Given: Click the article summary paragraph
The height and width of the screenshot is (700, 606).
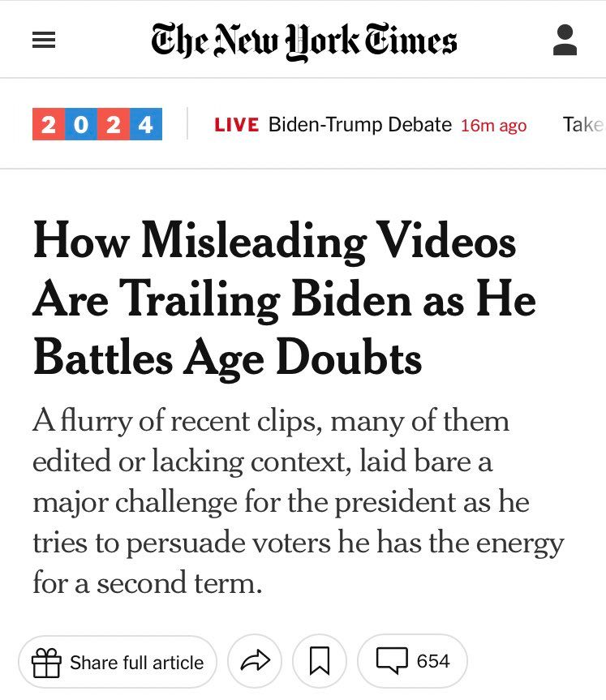Looking at the screenshot, I should [x=297, y=502].
